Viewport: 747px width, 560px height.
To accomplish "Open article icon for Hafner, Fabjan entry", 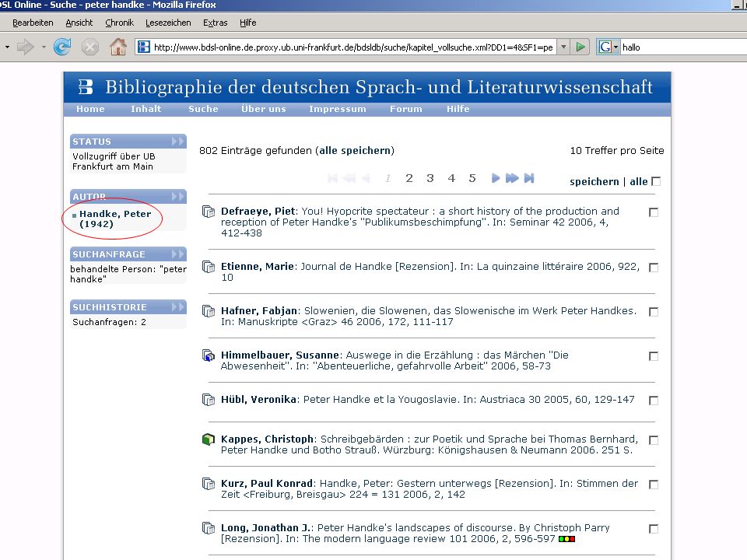I will point(209,310).
